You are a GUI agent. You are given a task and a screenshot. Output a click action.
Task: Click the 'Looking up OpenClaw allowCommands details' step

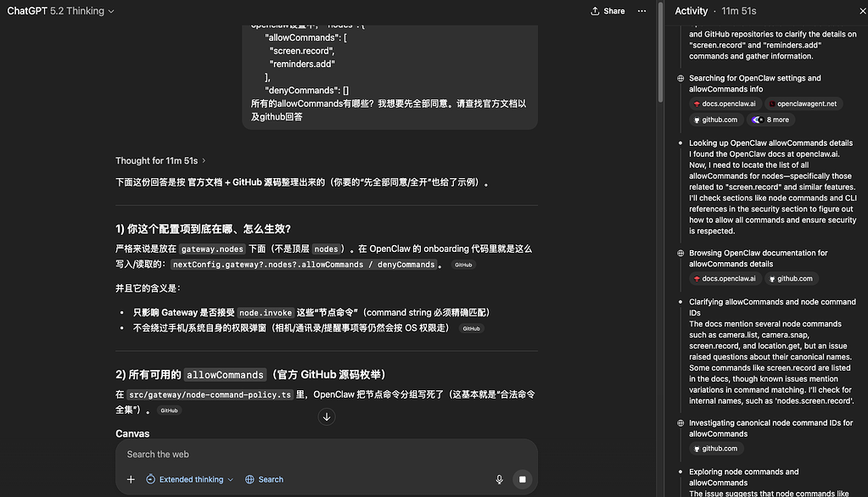point(770,142)
